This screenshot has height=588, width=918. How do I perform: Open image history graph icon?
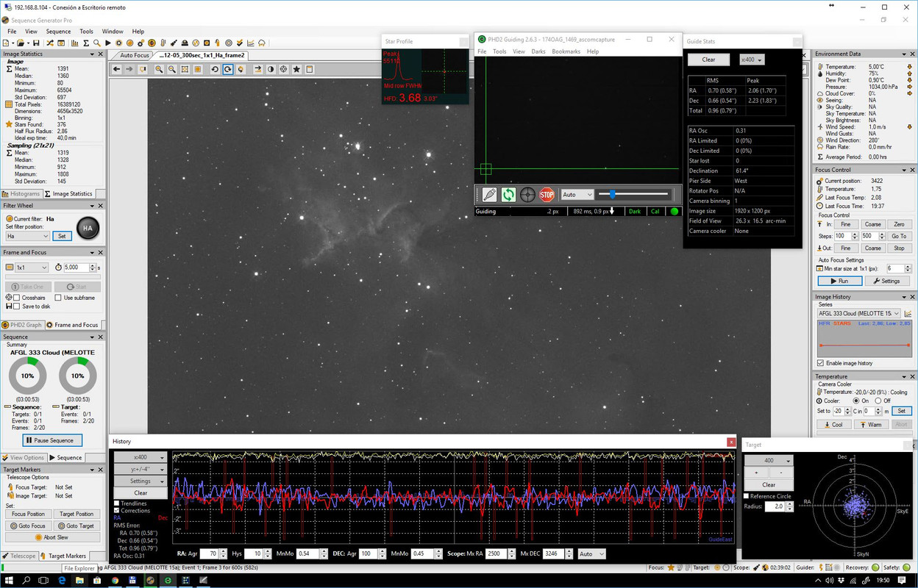[908, 313]
